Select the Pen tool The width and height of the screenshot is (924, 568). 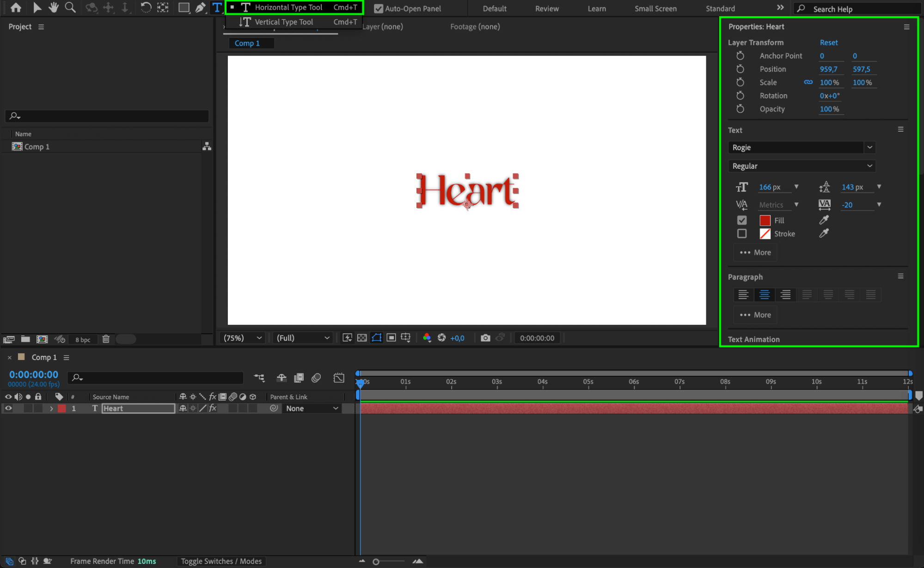coord(200,7)
